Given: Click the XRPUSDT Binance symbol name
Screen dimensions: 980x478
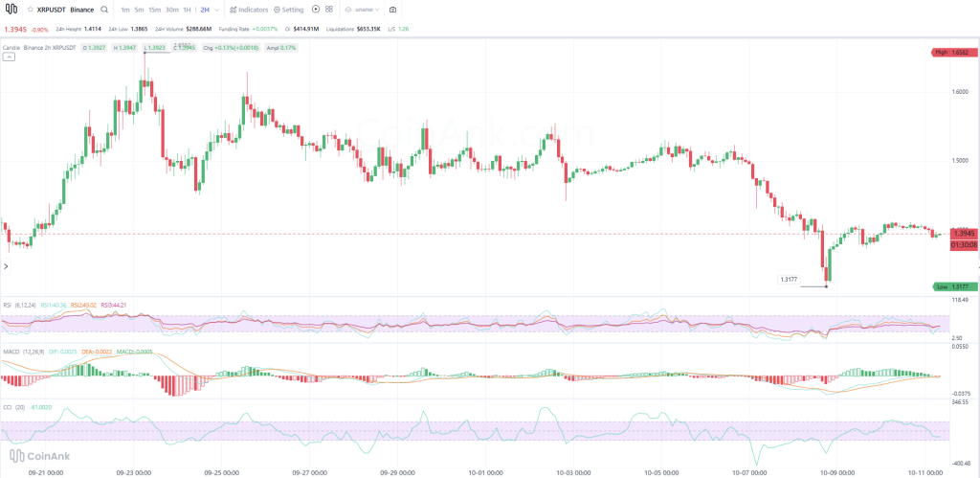Looking at the screenshot, I should tap(65, 10).
